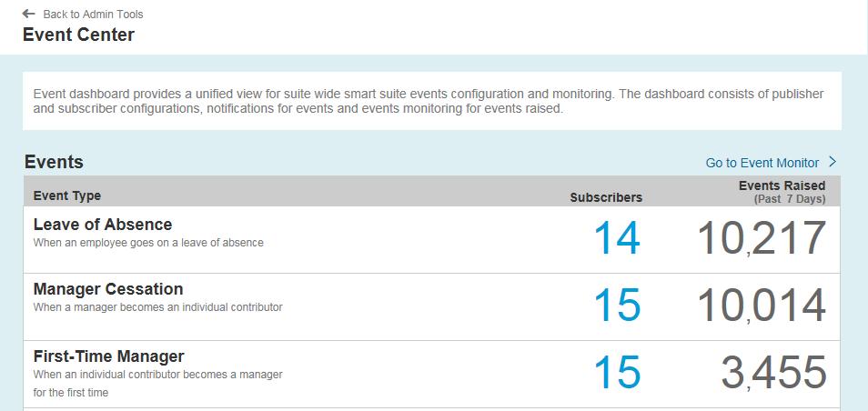Click Leave of Absence description text
This screenshot has height=411, width=868.
tap(148, 243)
